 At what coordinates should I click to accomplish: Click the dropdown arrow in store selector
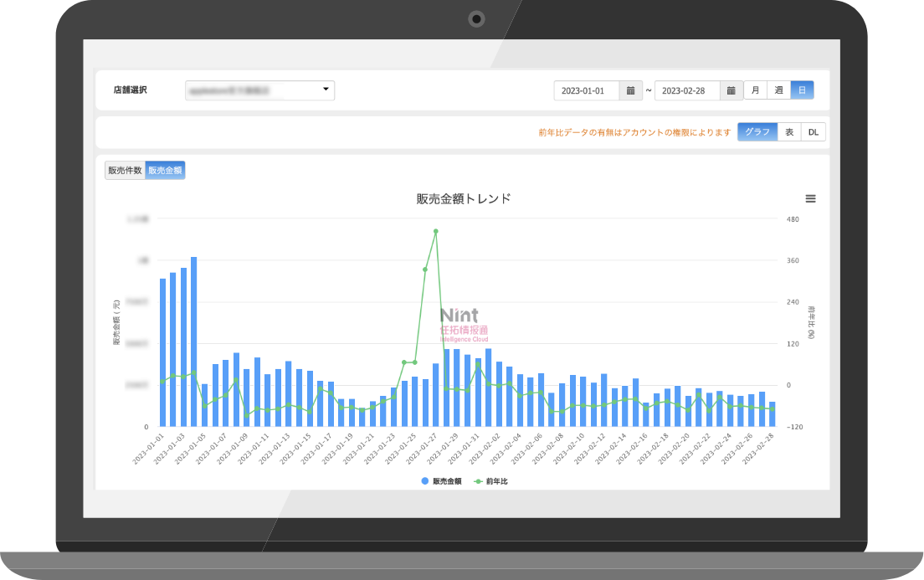(326, 90)
